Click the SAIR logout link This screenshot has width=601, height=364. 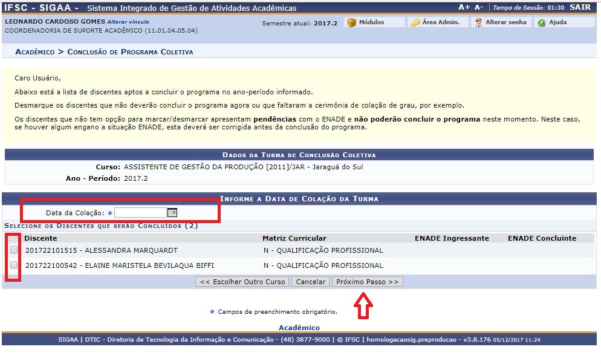click(x=580, y=7)
